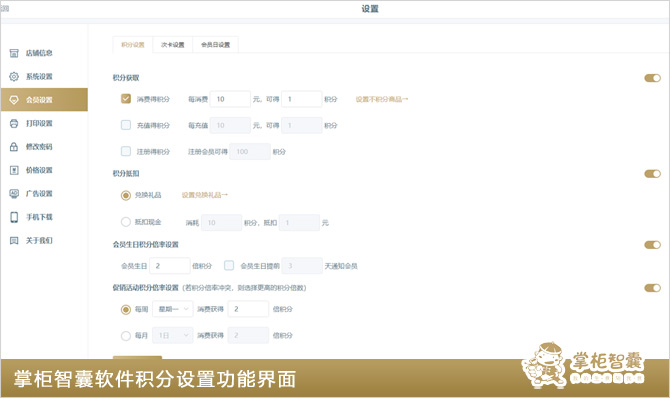Toggle the 促销活动积分倍率设置 switch
The height and width of the screenshot is (398, 670).
pos(652,288)
